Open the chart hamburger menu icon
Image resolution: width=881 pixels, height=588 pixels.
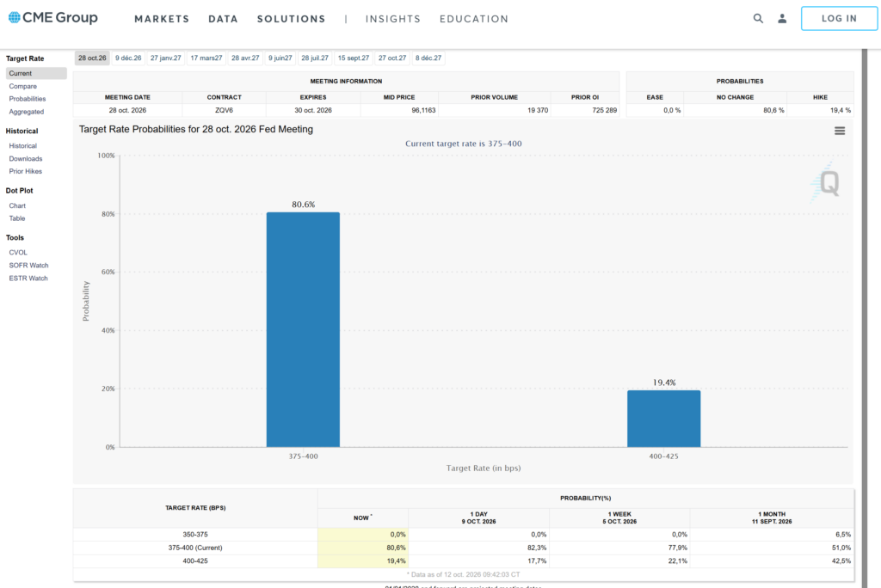[x=840, y=131]
